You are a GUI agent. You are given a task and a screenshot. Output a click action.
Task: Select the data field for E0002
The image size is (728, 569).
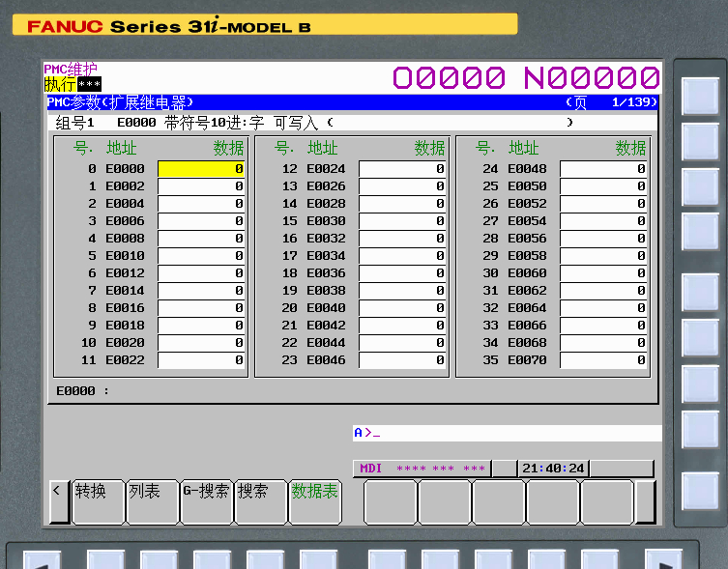pos(201,186)
